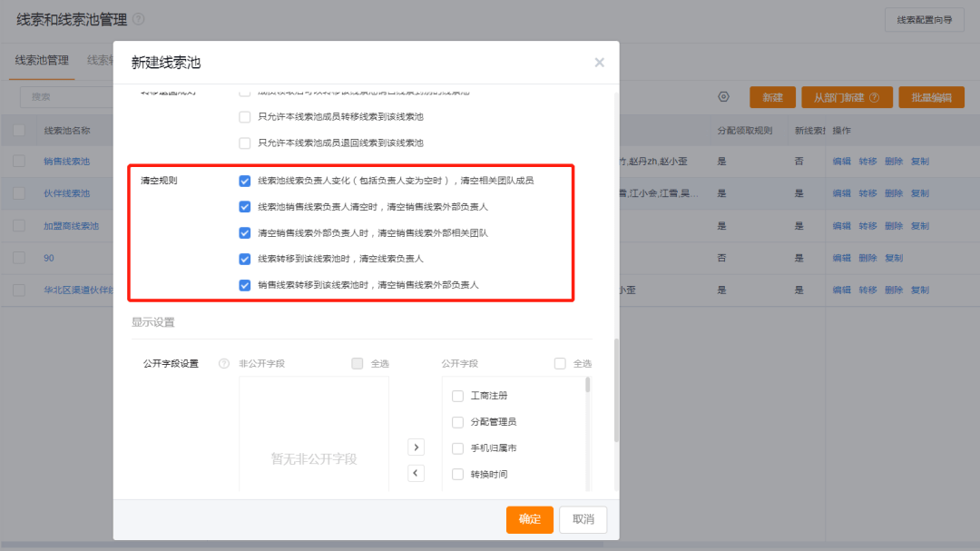Select the header checkbox for all pools
This screenshot has width=980, height=551.
19,131
